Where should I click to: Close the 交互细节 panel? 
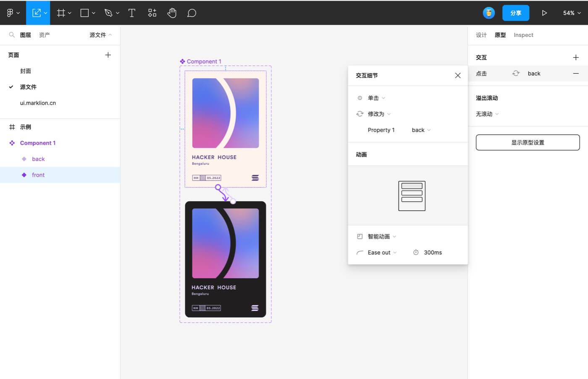(458, 76)
